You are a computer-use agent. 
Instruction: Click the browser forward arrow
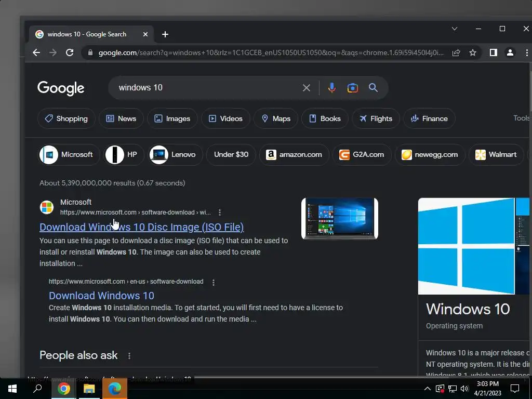point(53,52)
